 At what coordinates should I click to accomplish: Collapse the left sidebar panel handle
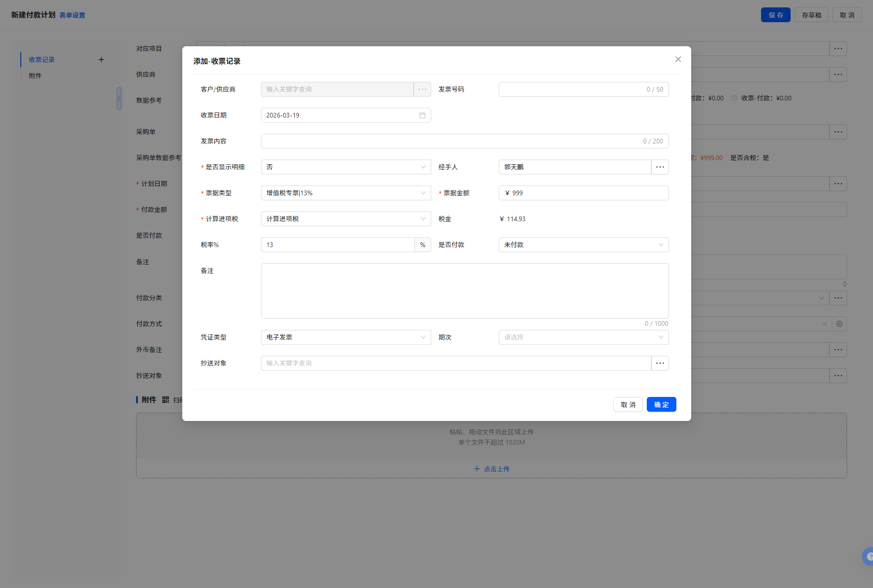tap(119, 99)
